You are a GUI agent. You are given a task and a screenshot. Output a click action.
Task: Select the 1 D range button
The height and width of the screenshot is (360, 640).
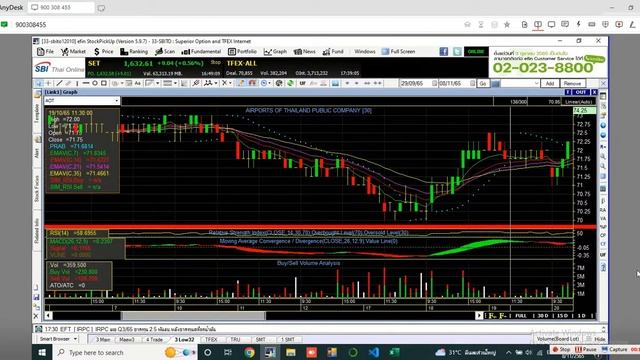click(x=582, y=316)
